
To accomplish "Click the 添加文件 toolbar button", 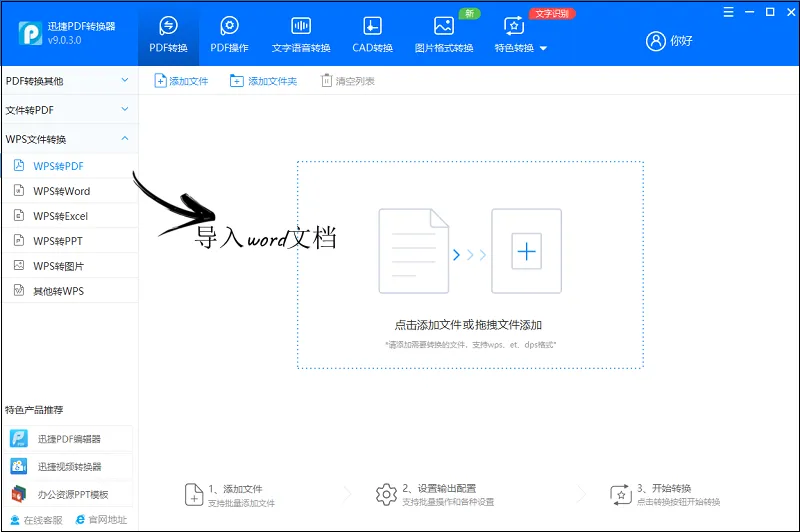I will coord(181,81).
